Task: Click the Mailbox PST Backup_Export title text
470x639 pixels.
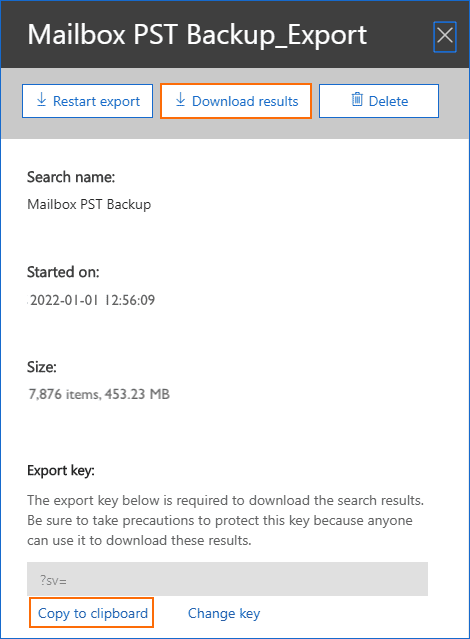Action: coord(197,35)
